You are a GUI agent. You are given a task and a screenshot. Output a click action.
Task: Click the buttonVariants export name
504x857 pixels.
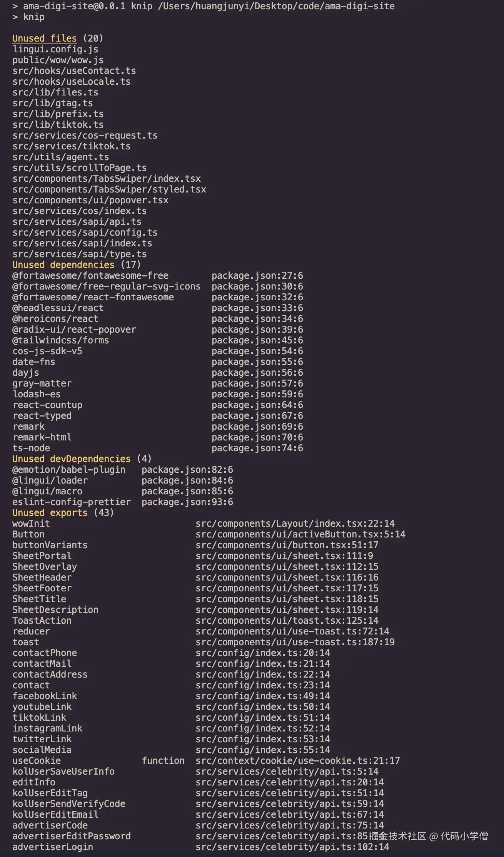click(50, 545)
